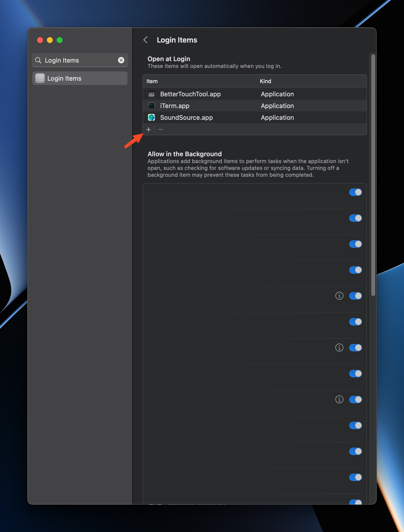Select the BetterTouchTool.app row name
The width and height of the screenshot is (404, 532).
click(x=190, y=94)
